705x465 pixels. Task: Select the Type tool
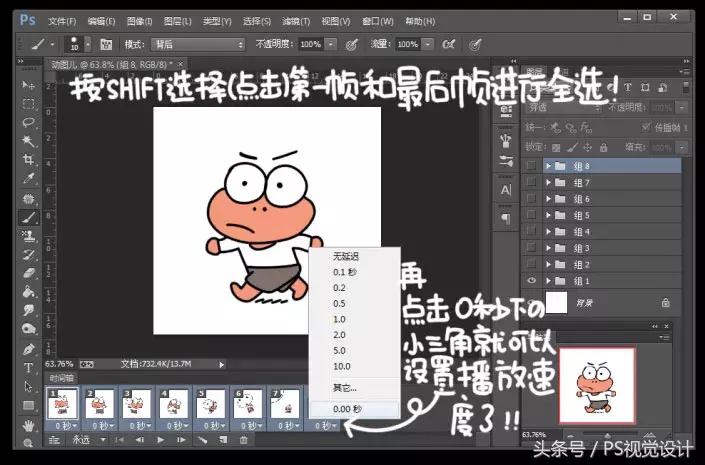(29, 368)
